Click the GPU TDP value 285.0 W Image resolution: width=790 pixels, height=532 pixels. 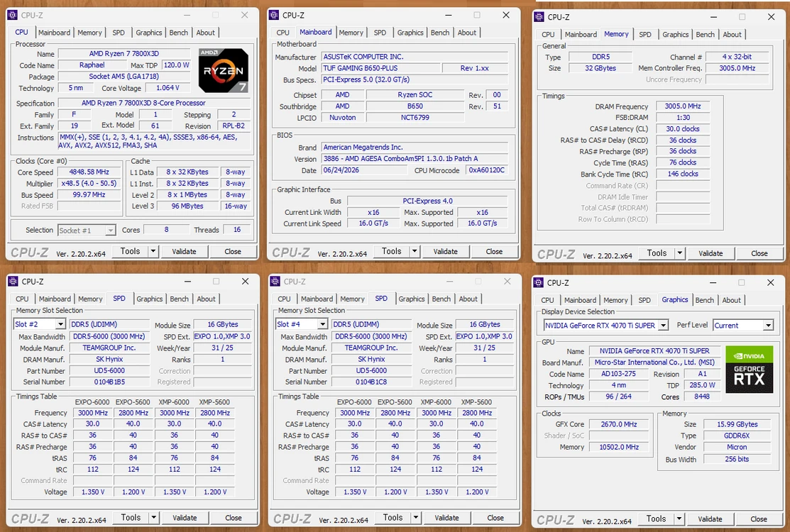point(702,385)
